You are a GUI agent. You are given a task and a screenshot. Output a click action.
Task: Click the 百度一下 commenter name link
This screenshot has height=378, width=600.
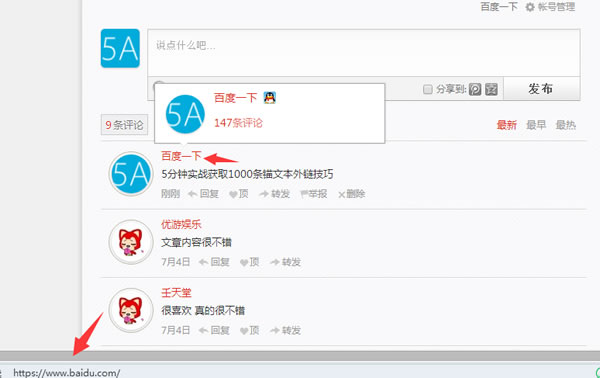[x=181, y=156]
